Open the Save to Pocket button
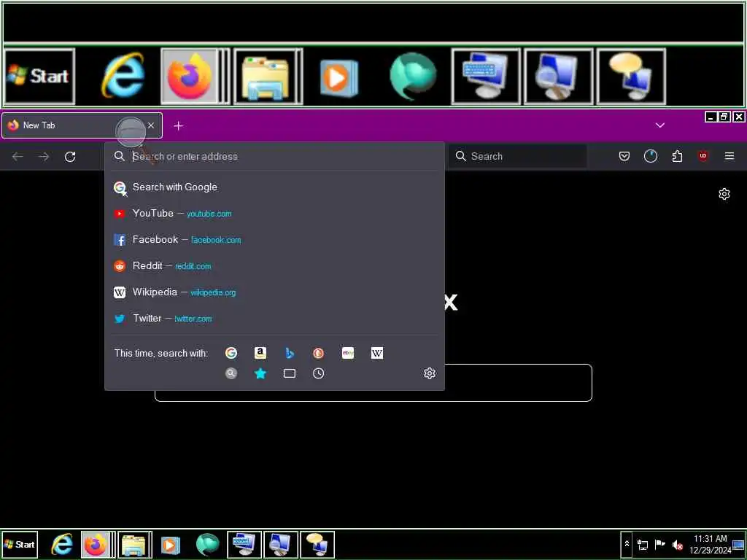This screenshot has height=560, width=747. [624, 156]
